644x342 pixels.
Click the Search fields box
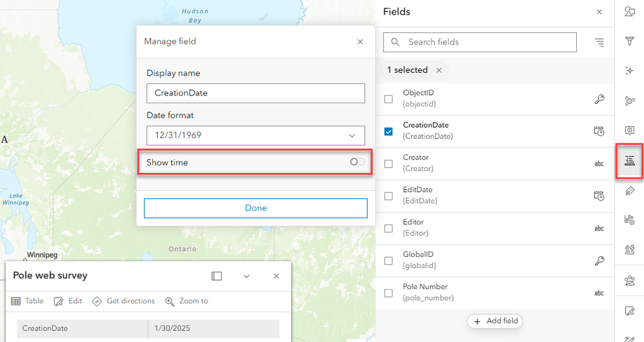(480, 43)
